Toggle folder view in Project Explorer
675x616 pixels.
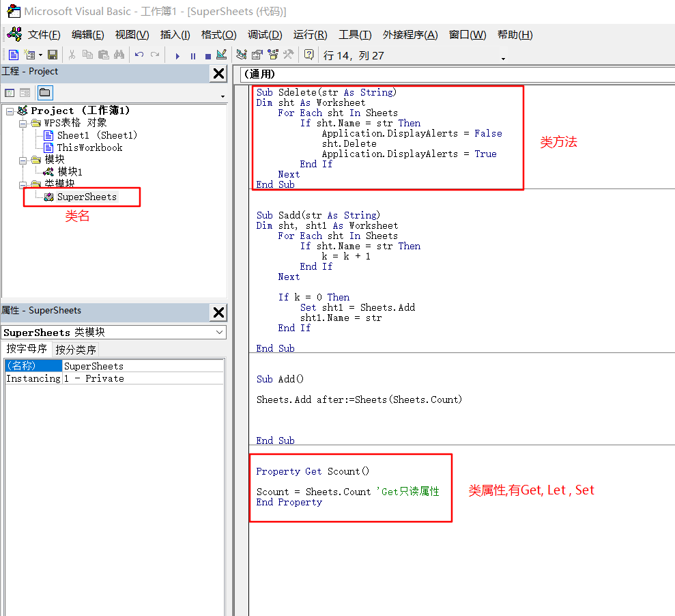click(x=45, y=92)
